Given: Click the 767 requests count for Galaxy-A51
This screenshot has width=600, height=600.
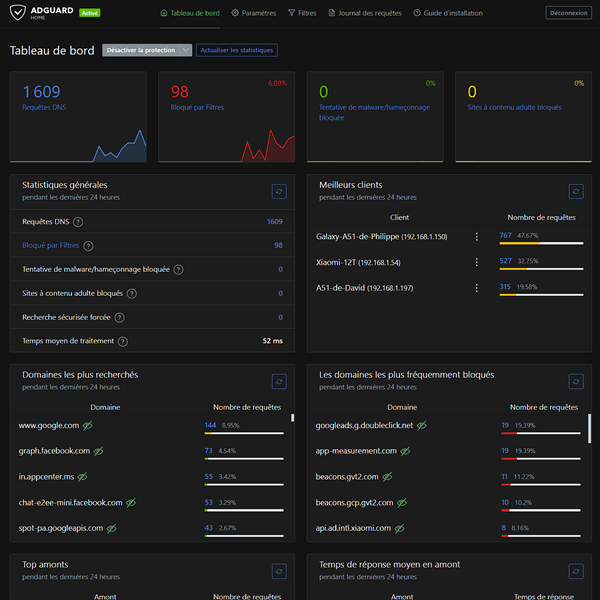Looking at the screenshot, I should click(505, 235).
